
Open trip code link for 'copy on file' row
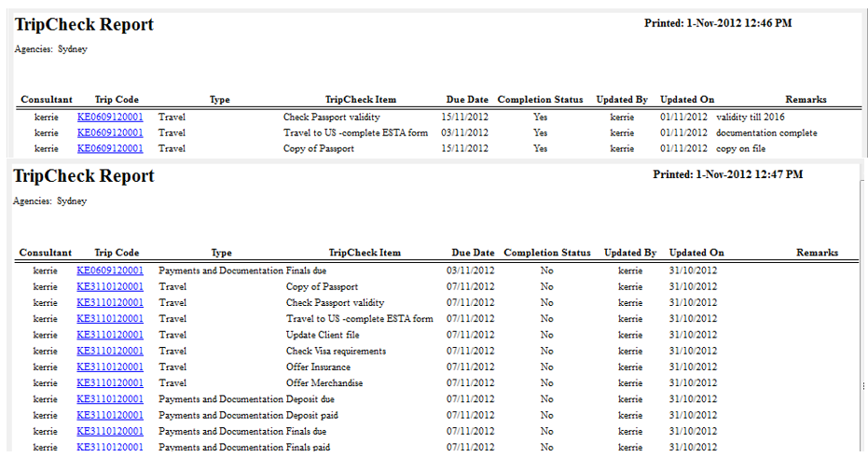[110, 149]
